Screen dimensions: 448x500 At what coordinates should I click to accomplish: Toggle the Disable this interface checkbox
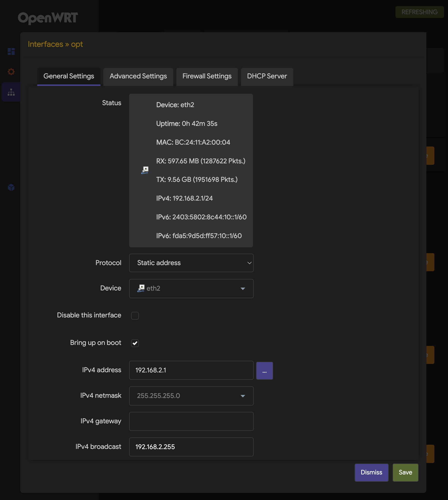pyautogui.click(x=135, y=315)
